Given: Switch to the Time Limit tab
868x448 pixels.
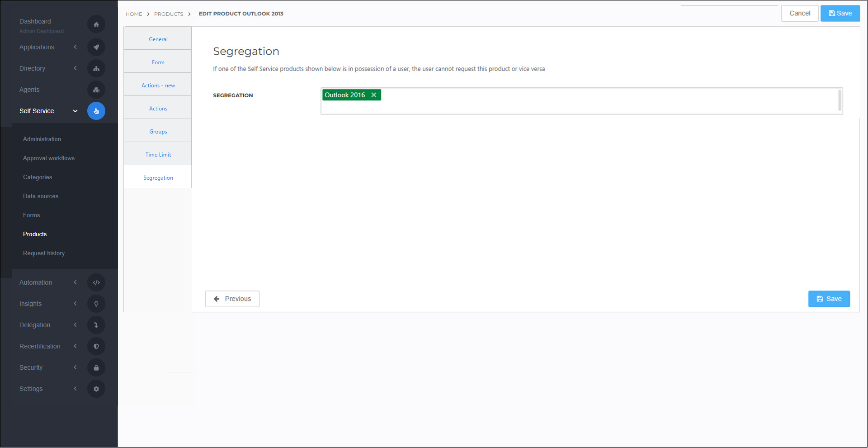Looking at the screenshot, I should pos(158,155).
